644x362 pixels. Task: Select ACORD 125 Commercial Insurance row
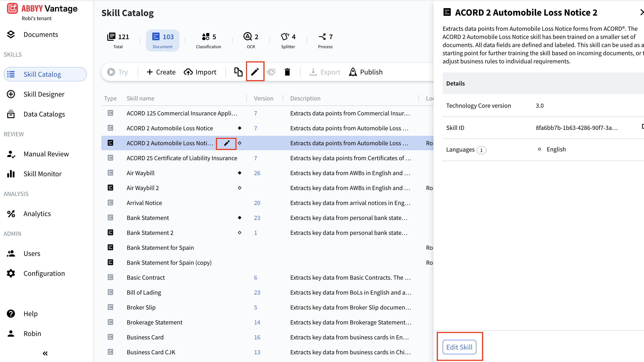click(267, 113)
